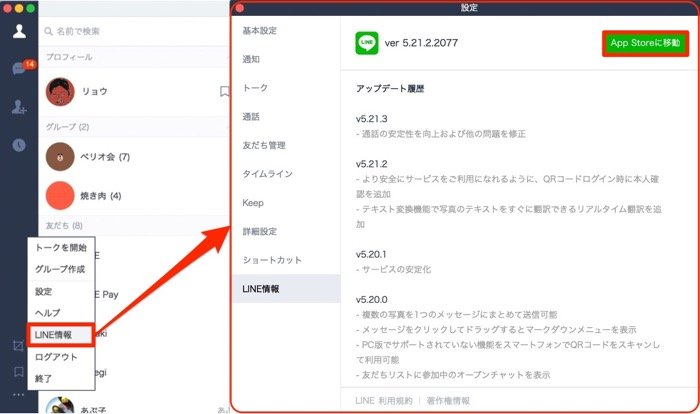Open the 焼き肉 (4) group row
The height and width of the screenshot is (414, 700).
(134, 196)
